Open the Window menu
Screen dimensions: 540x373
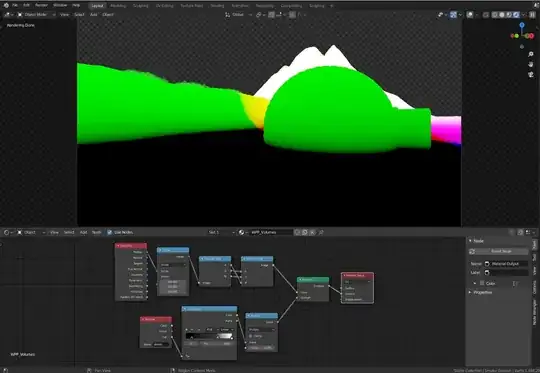click(x=60, y=5)
